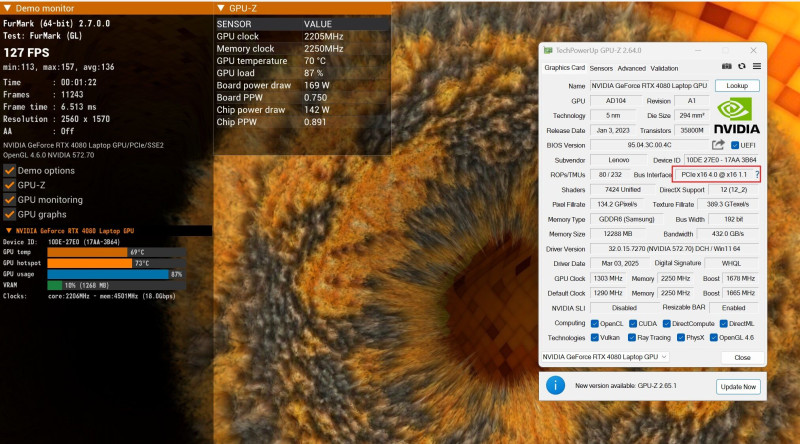Click the Subvendor field showing Lenovo
Screen dimensions: 800x444
coord(618,160)
